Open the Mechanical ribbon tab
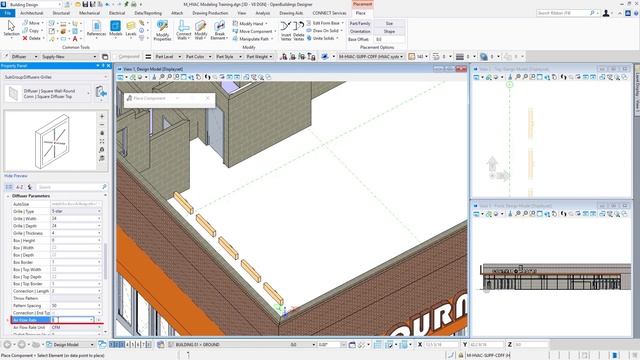 tap(89, 13)
